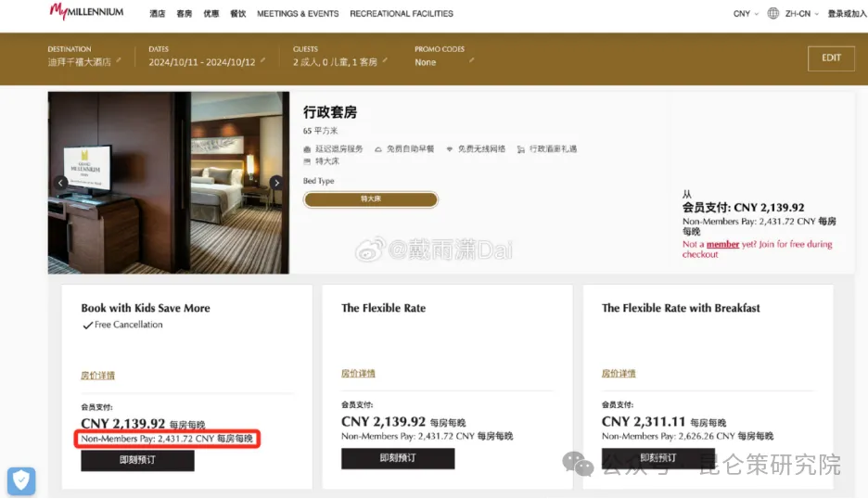Click pencil icon next to guests
The image size is (868, 499).
click(385, 61)
